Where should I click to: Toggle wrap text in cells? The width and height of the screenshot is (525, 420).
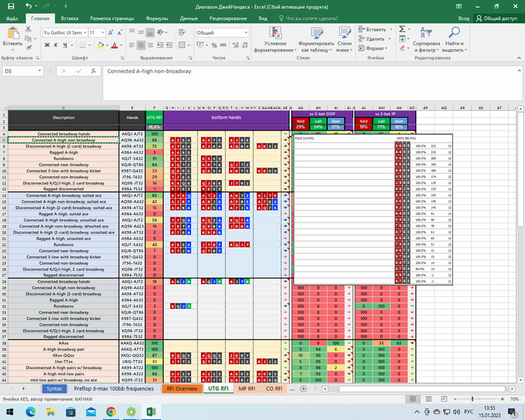[181, 32]
